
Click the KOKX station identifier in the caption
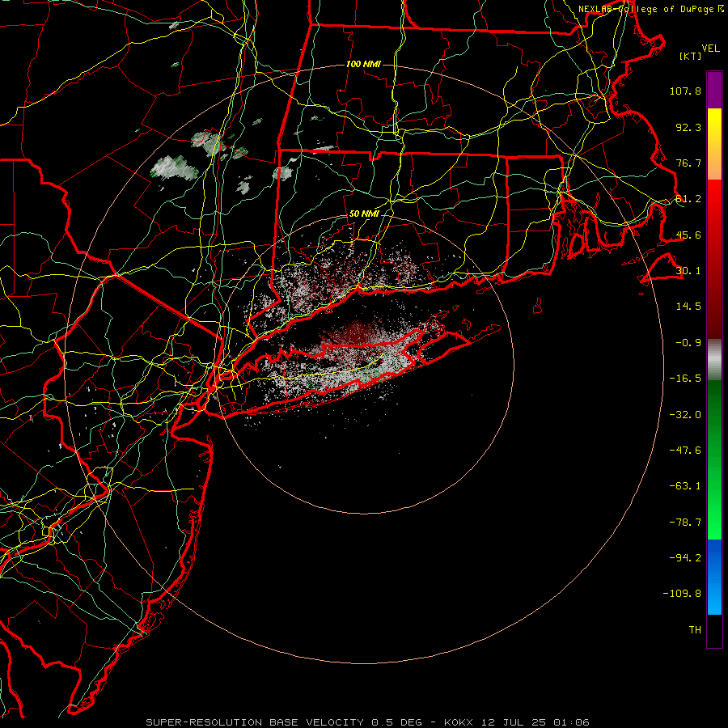(459, 722)
